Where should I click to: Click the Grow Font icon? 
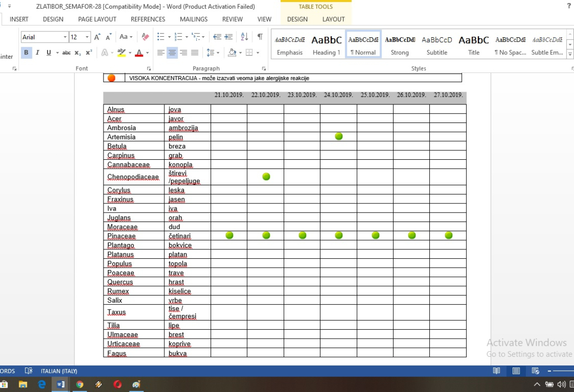(x=97, y=37)
